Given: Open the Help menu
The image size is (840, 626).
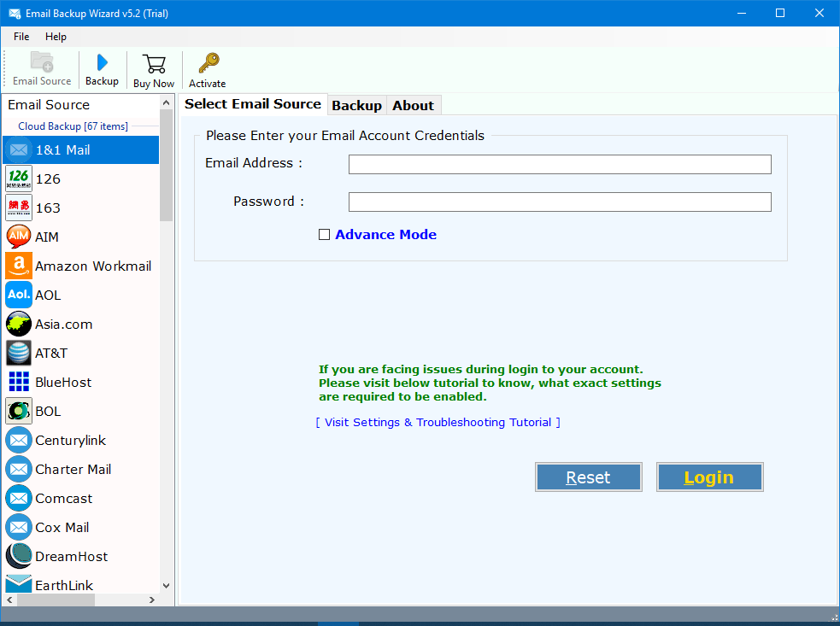Looking at the screenshot, I should pos(56,37).
